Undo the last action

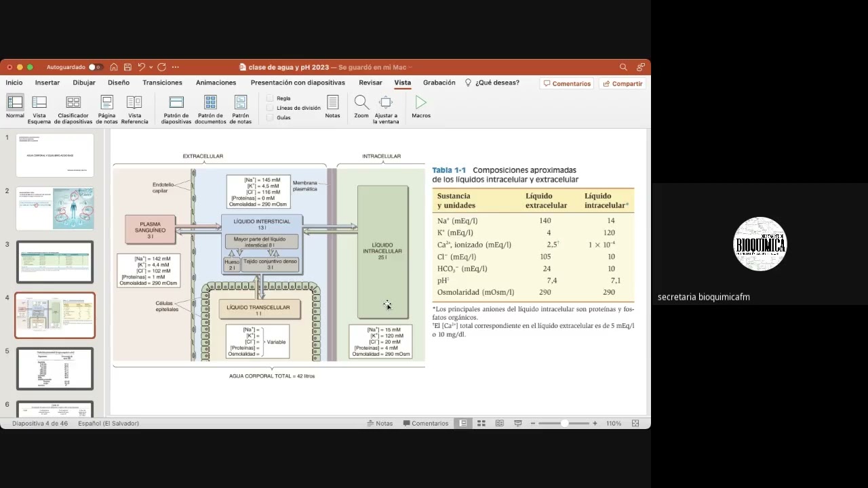pos(141,67)
